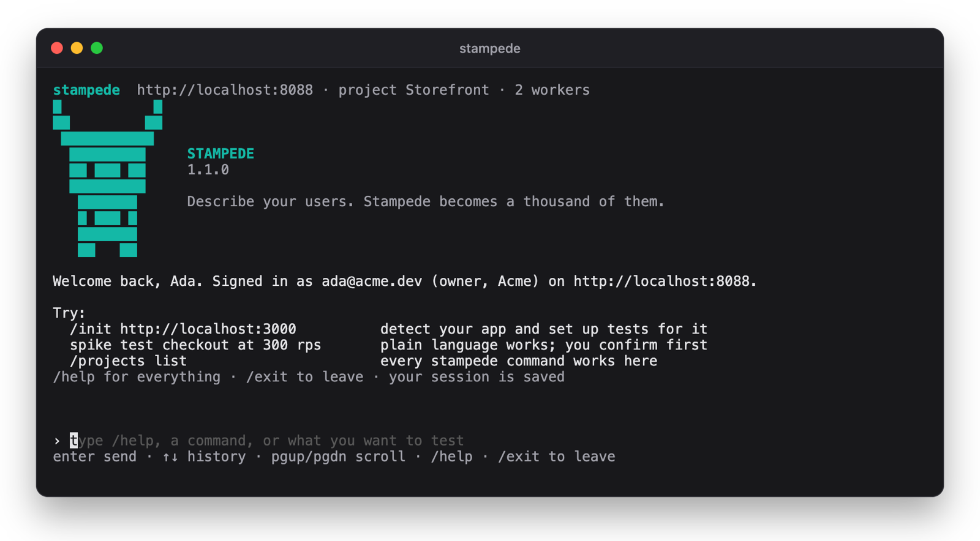Click '/exit to leave' in the bottom hint bar
Viewport: 980px width, 541px height.
557,457
